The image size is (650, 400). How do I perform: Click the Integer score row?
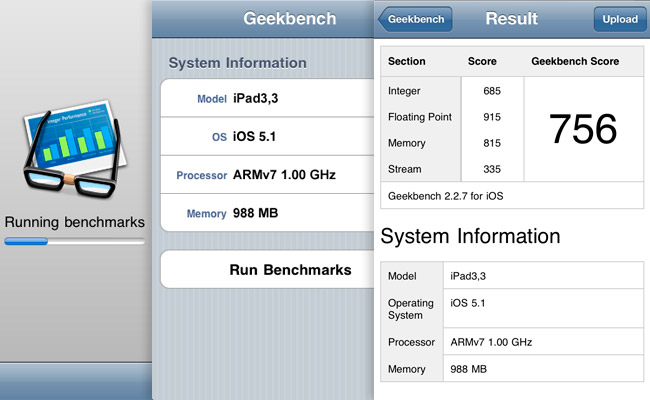(452, 91)
